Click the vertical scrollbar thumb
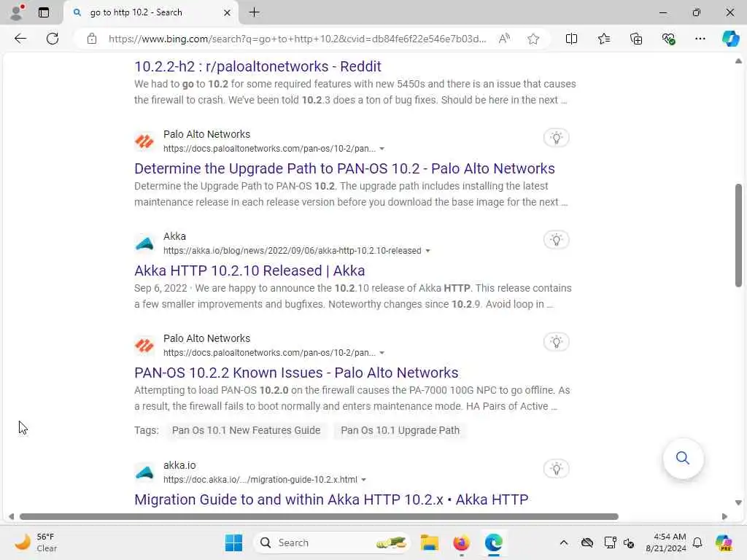Image resolution: width=747 pixels, height=560 pixels. pyautogui.click(x=738, y=236)
